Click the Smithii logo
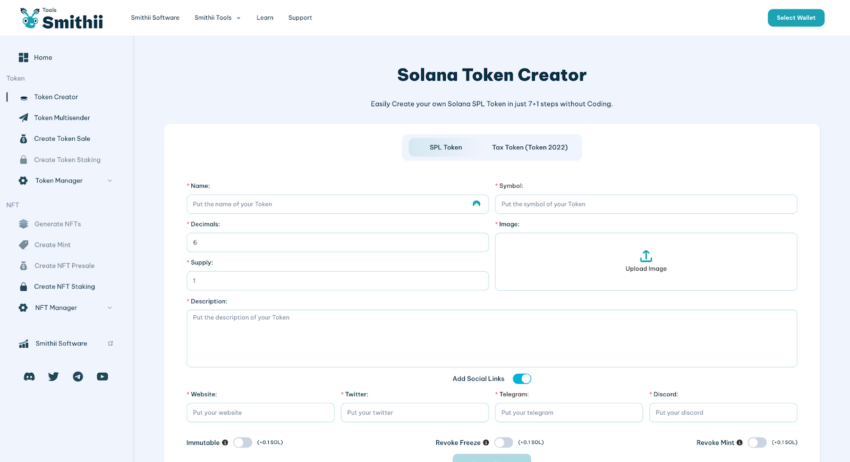This screenshot has width=850, height=462. (61, 18)
